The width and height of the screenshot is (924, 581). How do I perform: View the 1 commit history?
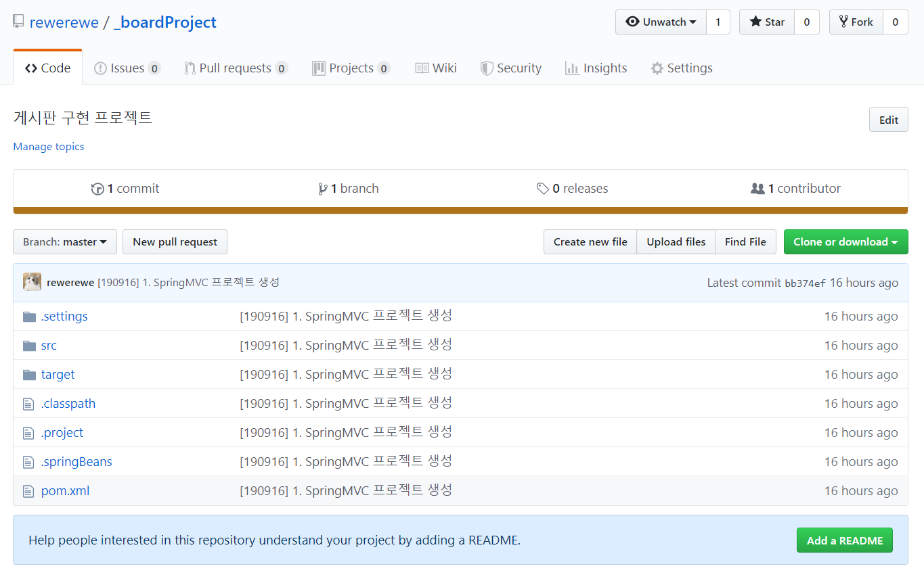coord(125,189)
